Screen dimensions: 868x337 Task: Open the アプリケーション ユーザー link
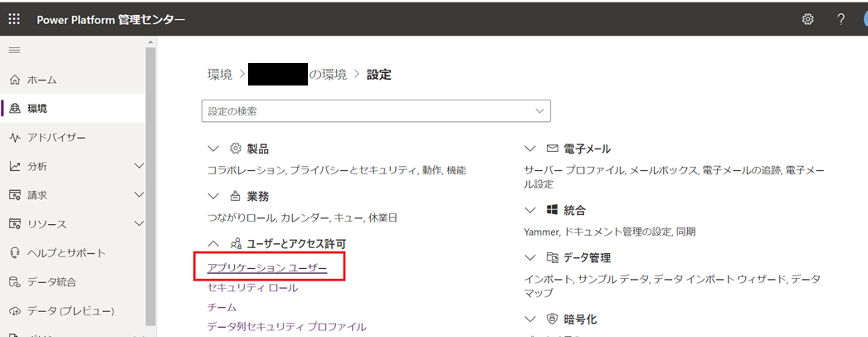[x=267, y=268]
